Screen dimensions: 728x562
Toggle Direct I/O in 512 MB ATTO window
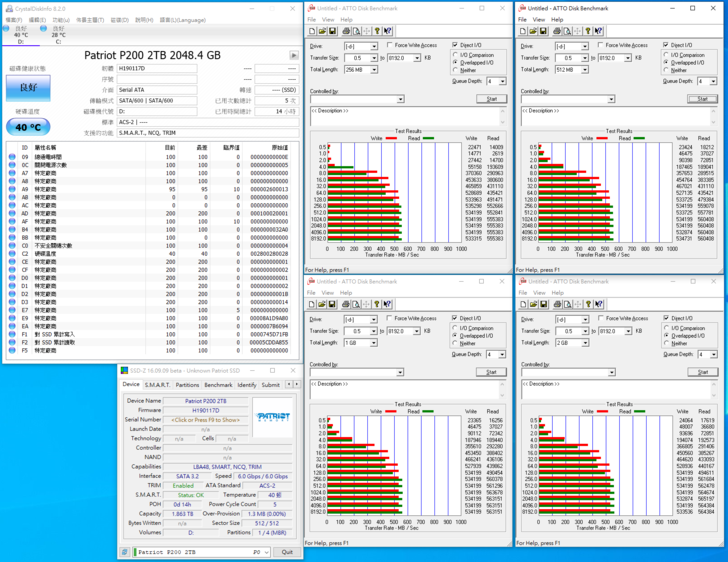pyautogui.click(x=664, y=45)
